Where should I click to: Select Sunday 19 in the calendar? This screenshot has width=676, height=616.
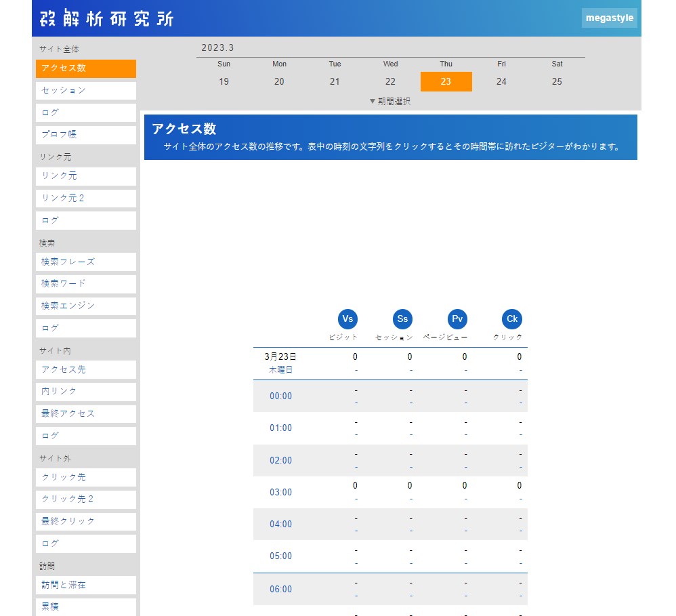click(x=224, y=81)
